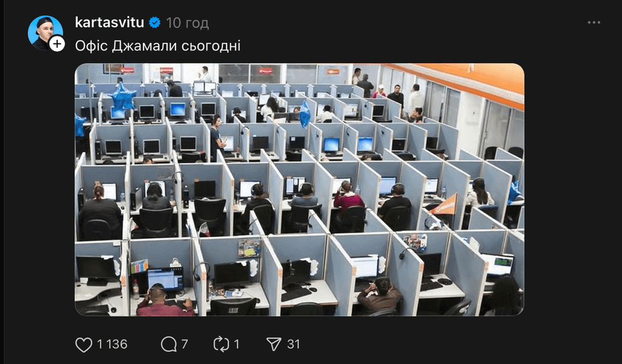Repost using the circular arrows icon
Image resolution: width=622 pixels, height=364 pixels.
221,344
